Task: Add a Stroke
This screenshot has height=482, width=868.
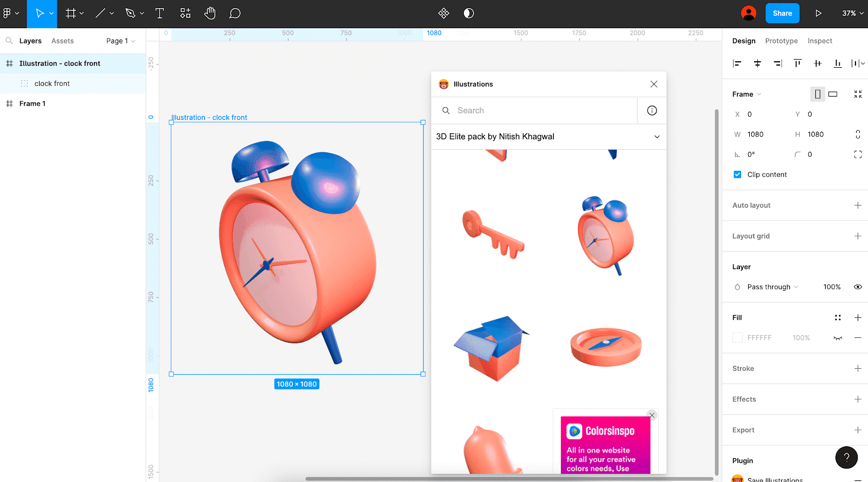Action: click(x=858, y=369)
